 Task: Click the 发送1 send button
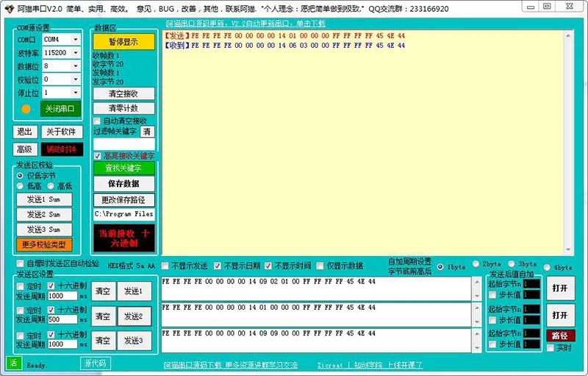(x=134, y=291)
